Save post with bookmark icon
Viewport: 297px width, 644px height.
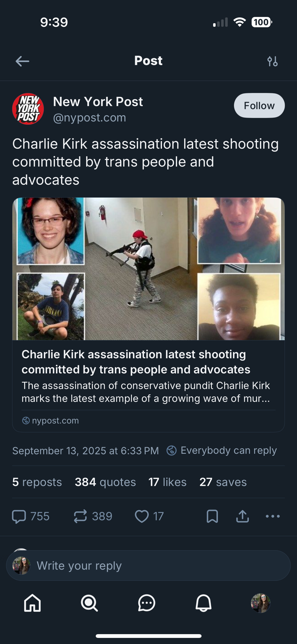212,516
